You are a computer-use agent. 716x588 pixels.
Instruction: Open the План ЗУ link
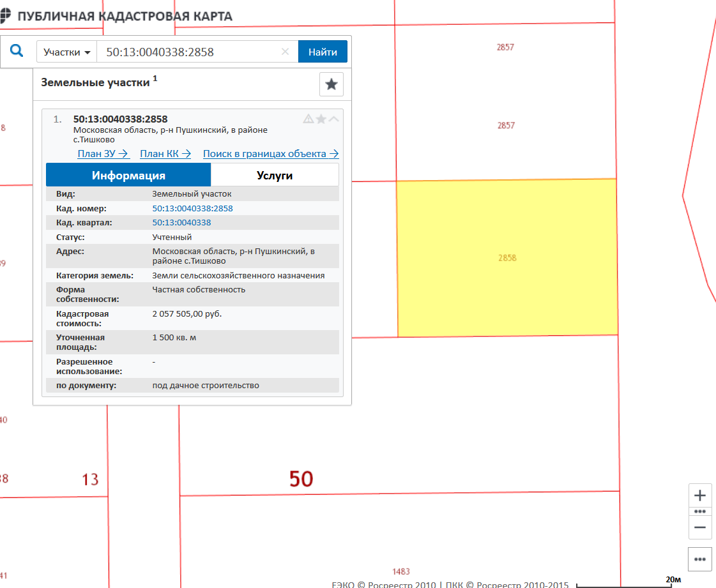click(x=103, y=153)
